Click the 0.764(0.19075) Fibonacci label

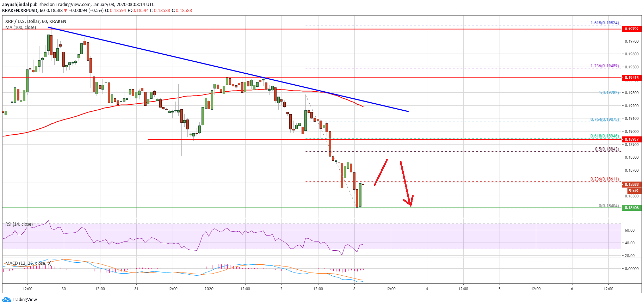coord(605,120)
